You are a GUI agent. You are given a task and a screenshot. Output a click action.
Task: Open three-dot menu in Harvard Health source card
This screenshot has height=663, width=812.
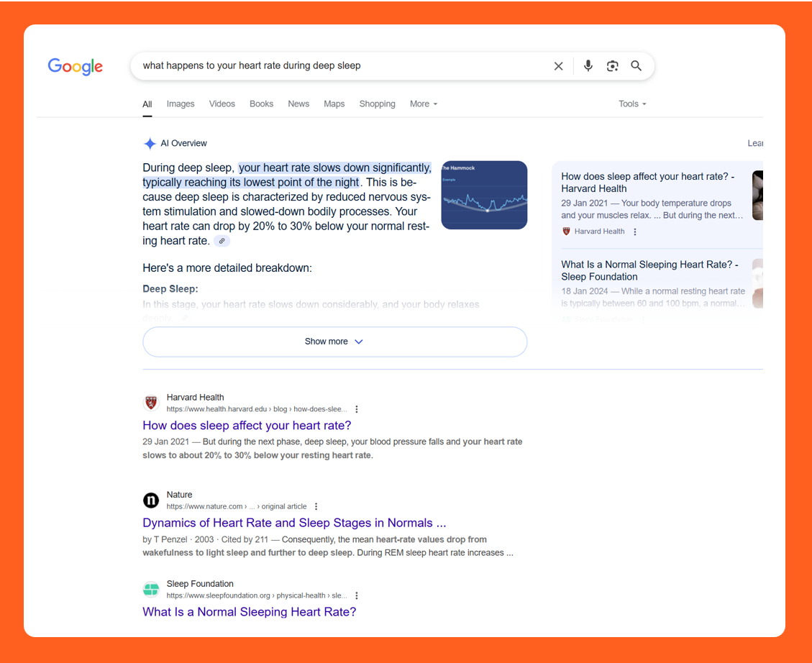pos(635,232)
